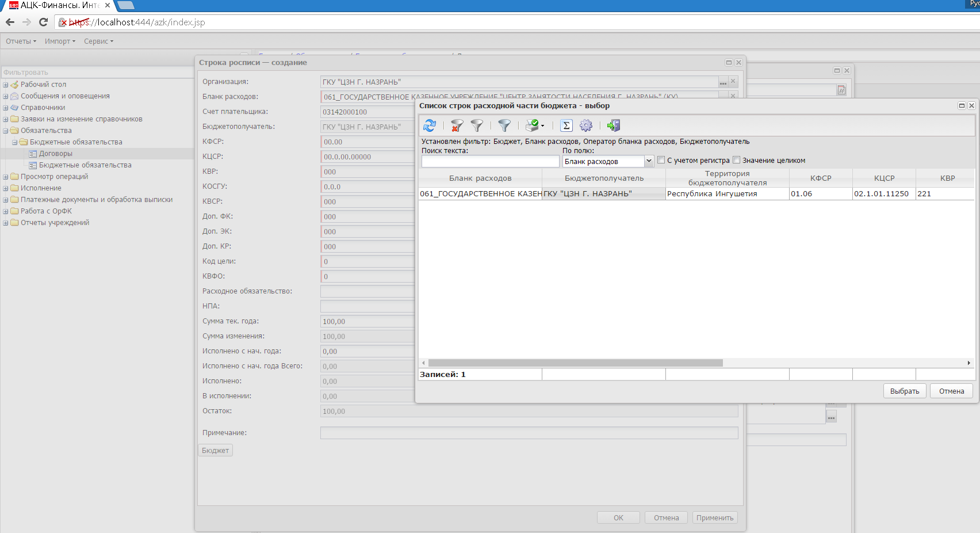980x533 pixels.
Task: Click the refresh list icon
Action: pyautogui.click(x=429, y=125)
